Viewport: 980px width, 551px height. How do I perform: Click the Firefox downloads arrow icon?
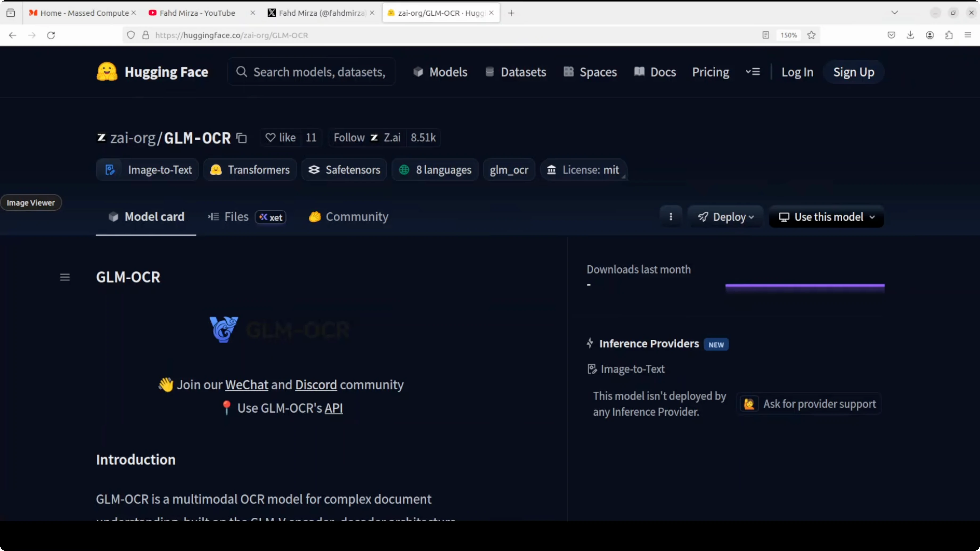pos(910,35)
